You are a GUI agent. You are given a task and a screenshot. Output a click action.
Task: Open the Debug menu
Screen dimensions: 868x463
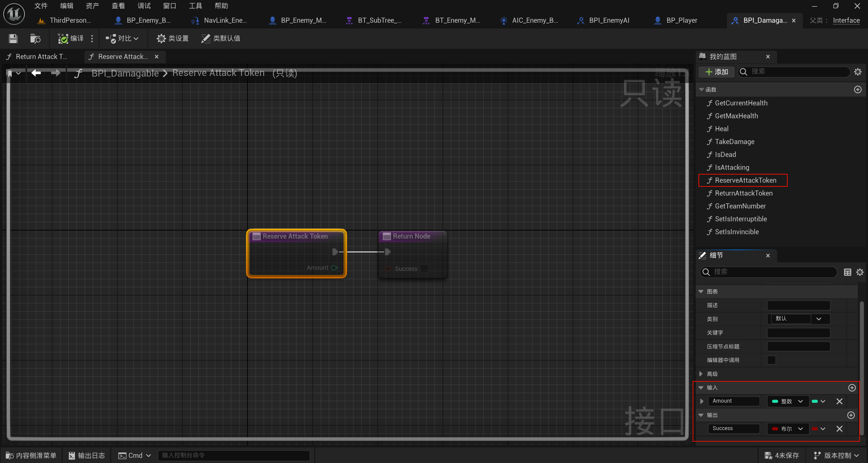pos(144,6)
